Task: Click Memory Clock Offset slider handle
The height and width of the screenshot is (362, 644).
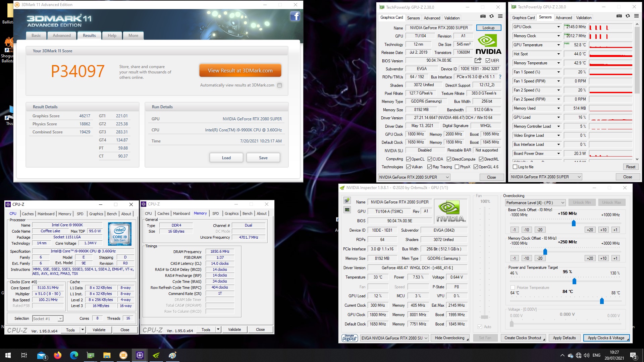Action: (x=545, y=252)
